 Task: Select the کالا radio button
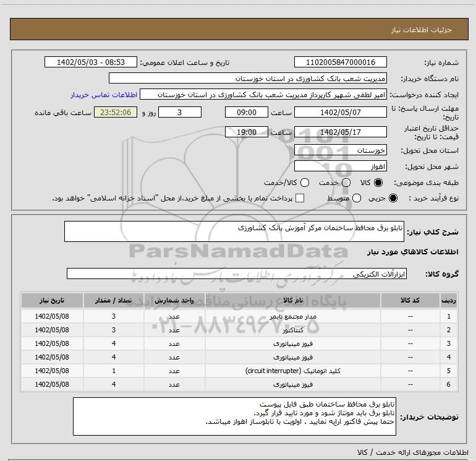[378, 183]
